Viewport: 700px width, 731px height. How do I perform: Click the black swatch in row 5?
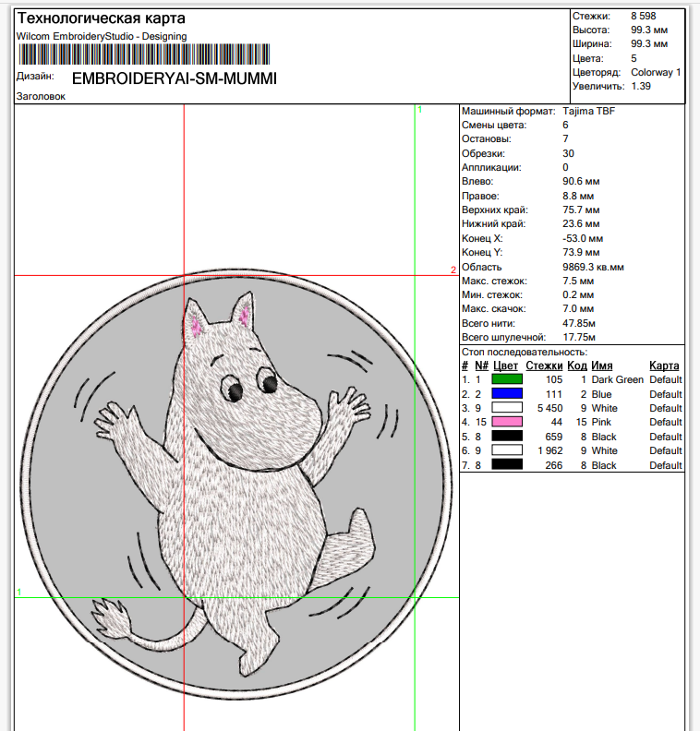(507, 436)
